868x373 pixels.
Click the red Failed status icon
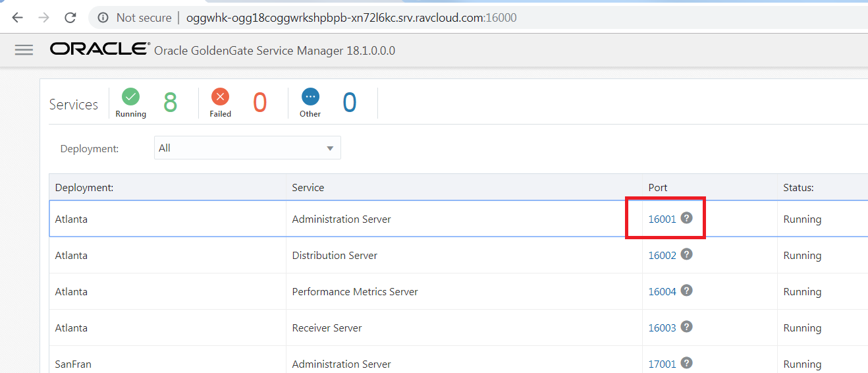tap(220, 97)
